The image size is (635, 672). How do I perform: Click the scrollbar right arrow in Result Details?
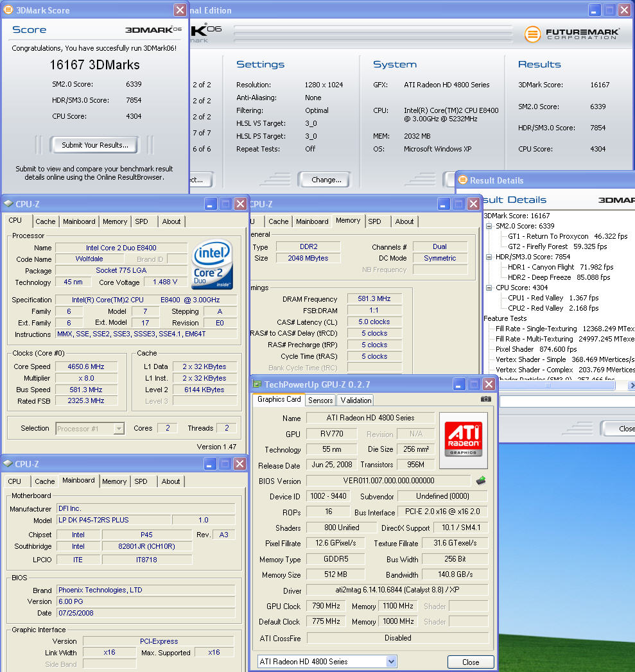[x=631, y=386]
